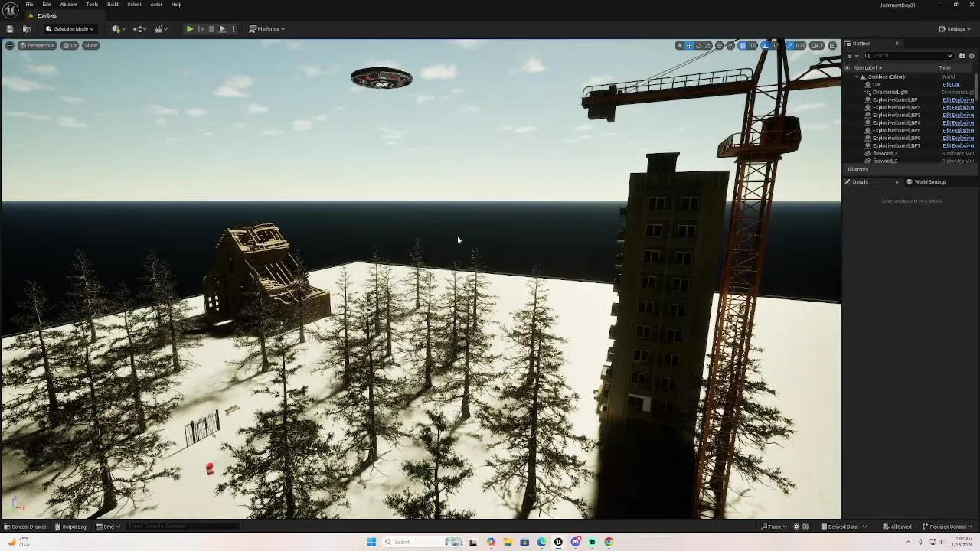This screenshot has width=980, height=551.
Task: Switch to the World Settings tab
Action: [x=926, y=182]
